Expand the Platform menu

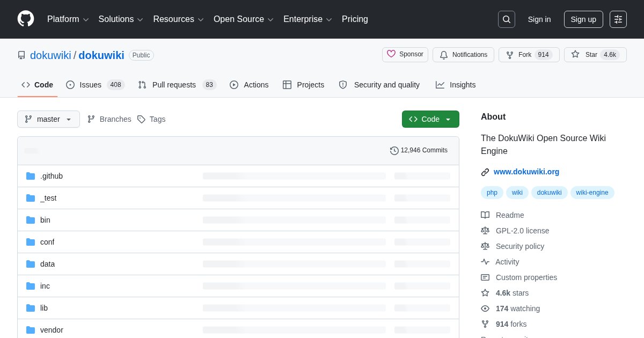[68, 19]
